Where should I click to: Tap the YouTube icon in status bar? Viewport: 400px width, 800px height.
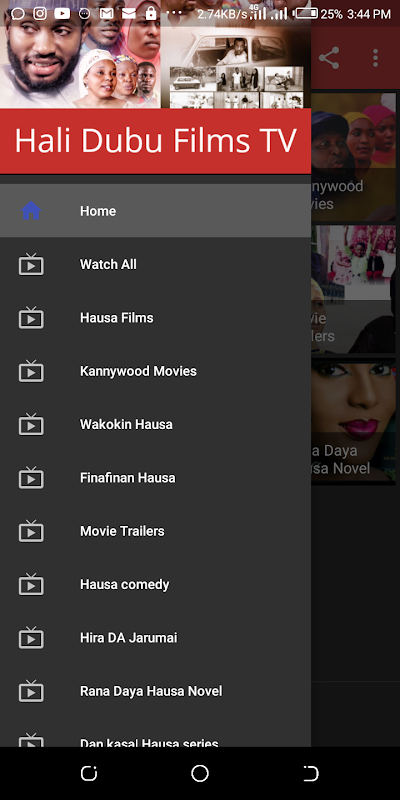62,14
